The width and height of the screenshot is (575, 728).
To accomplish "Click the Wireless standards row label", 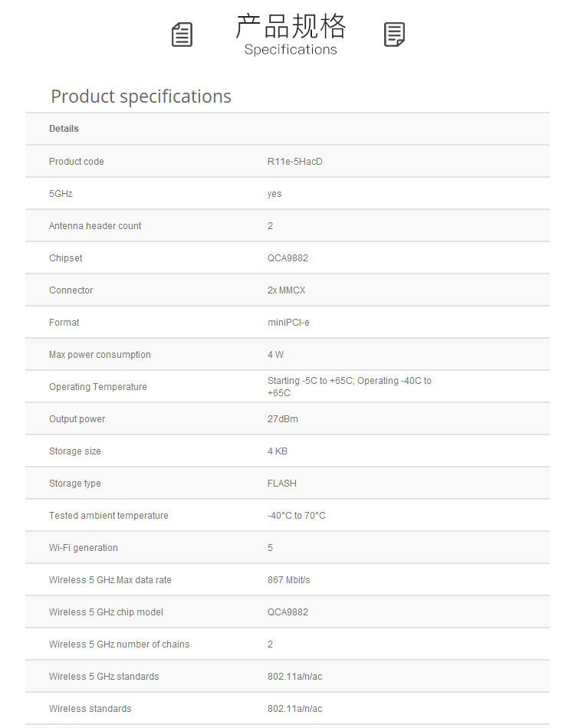I will (x=90, y=709).
